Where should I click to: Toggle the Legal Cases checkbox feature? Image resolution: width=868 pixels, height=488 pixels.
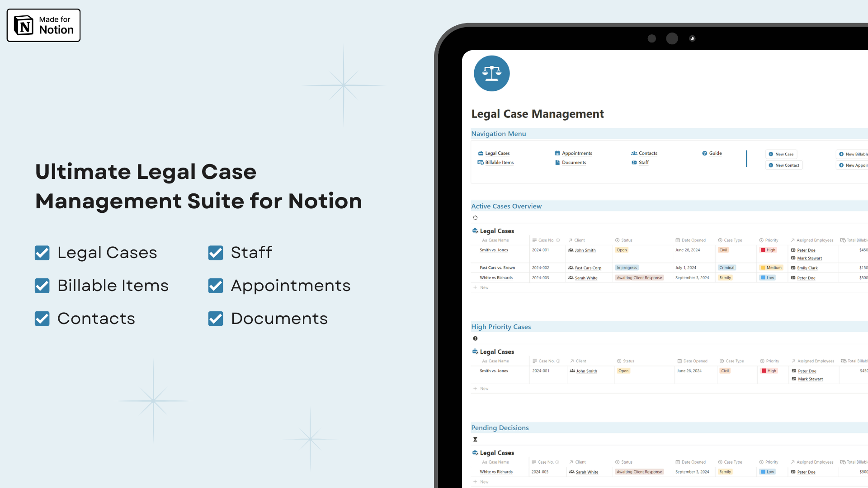(42, 251)
